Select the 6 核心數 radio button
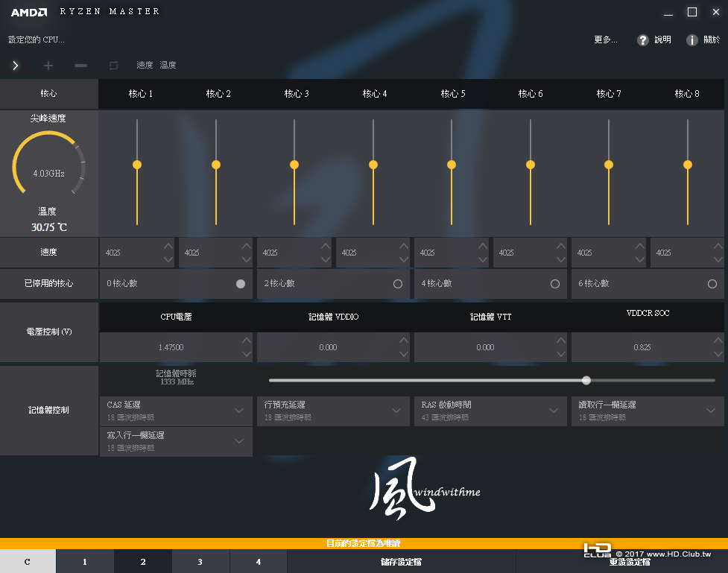Image resolution: width=728 pixels, height=573 pixels. point(712,284)
